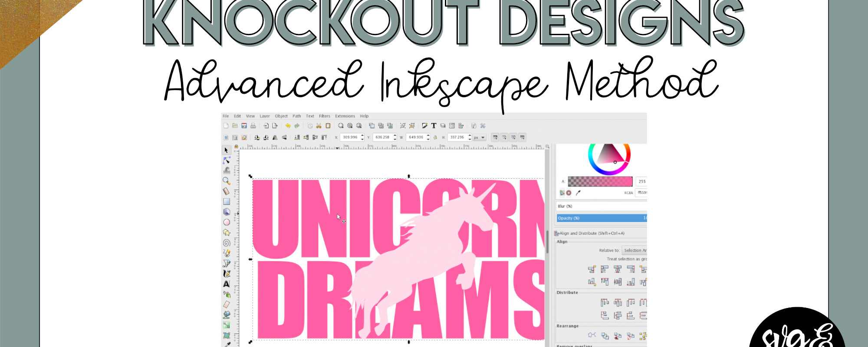Open Fill and Stroke dialog icon
Image resolution: width=868 pixels, height=347 pixels.
(x=424, y=126)
